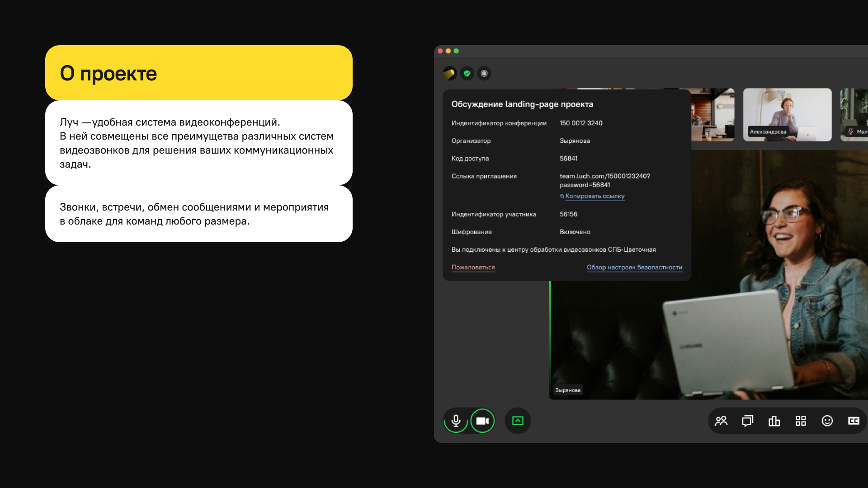This screenshot has width=868, height=488.
Task: Open the participants list icon
Action: point(721,421)
